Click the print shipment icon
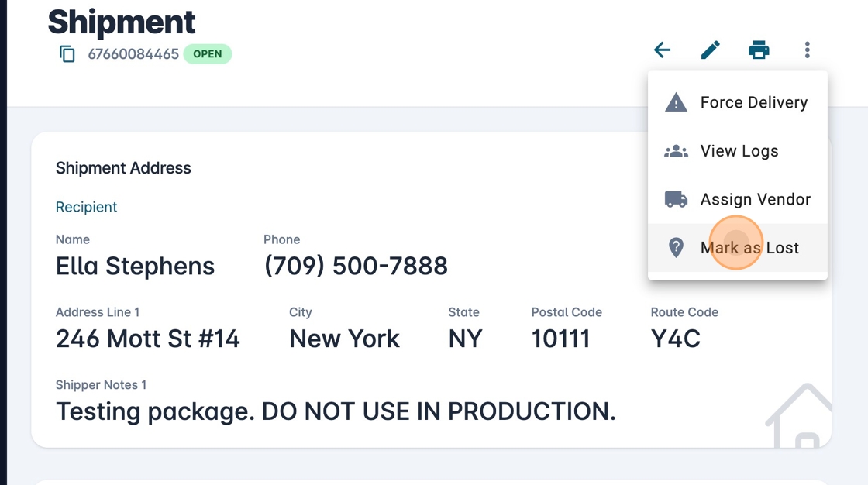The image size is (868, 485). tap(759, 50)
